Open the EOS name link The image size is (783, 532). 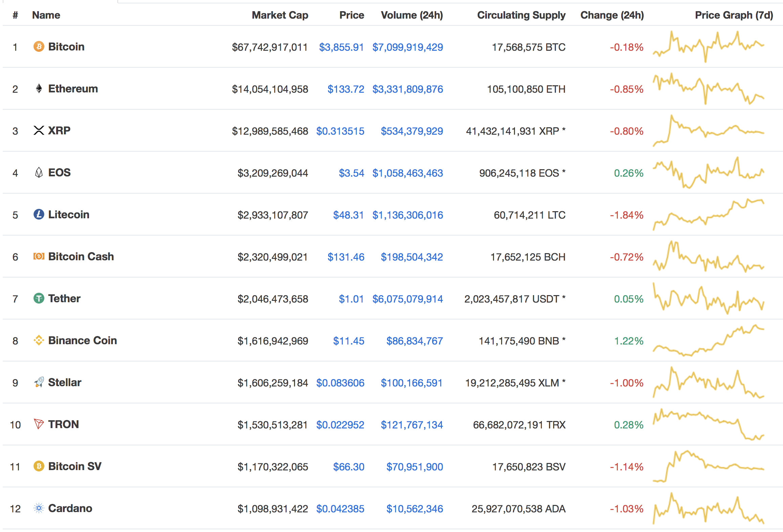tap(59, 172)
